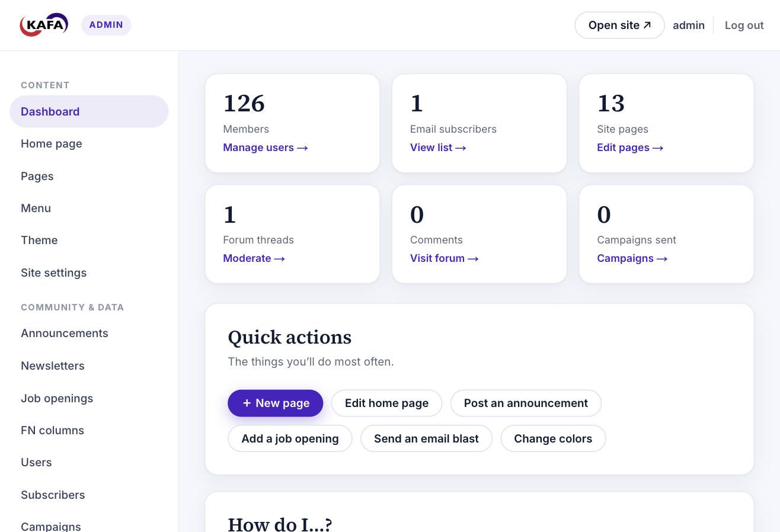Click Send an email blast button
This screenshot has width=780, height=532.
pos(426,438)
